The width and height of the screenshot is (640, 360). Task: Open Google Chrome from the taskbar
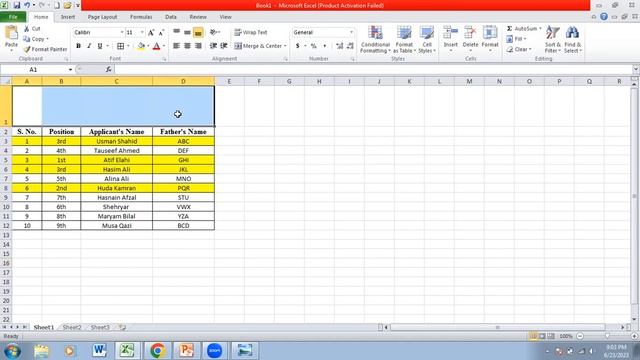[158, 350]
